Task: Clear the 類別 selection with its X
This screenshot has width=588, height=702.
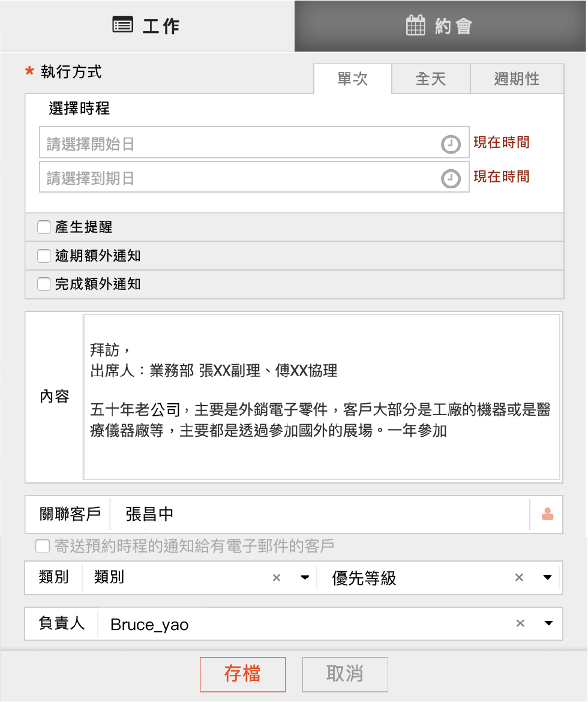Action: 277,578
